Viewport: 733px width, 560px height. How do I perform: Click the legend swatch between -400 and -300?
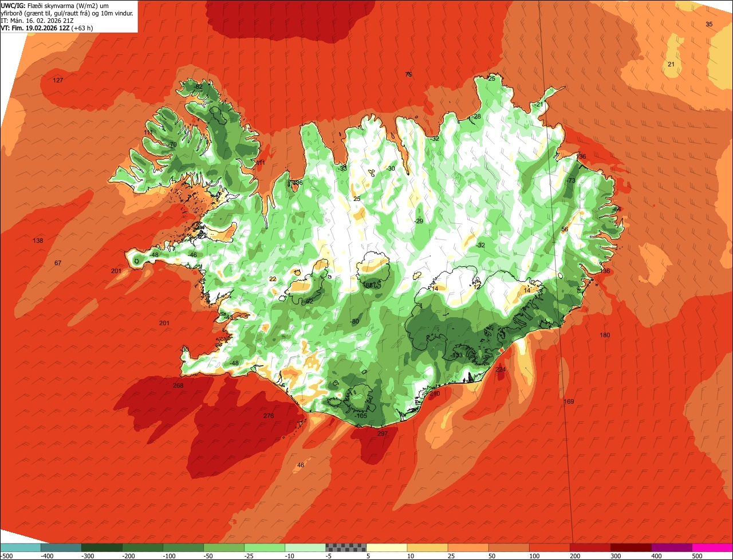pos(61,547)
